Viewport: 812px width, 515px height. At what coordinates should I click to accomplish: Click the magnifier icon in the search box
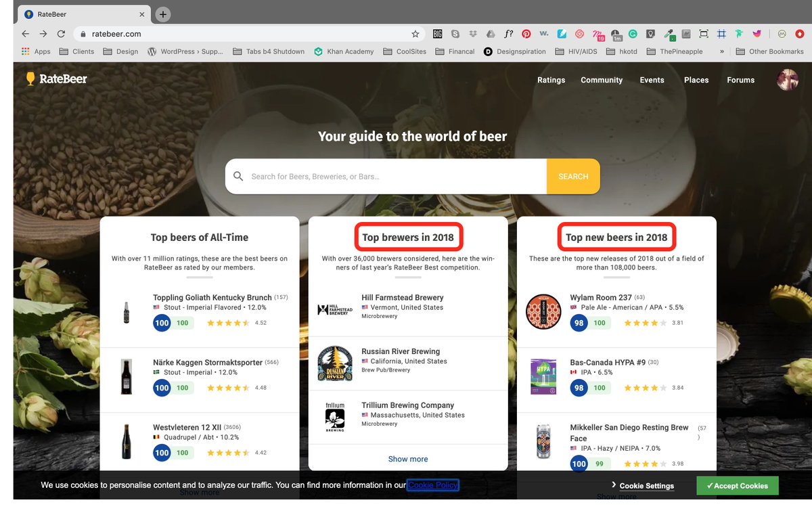click(238, 177)
